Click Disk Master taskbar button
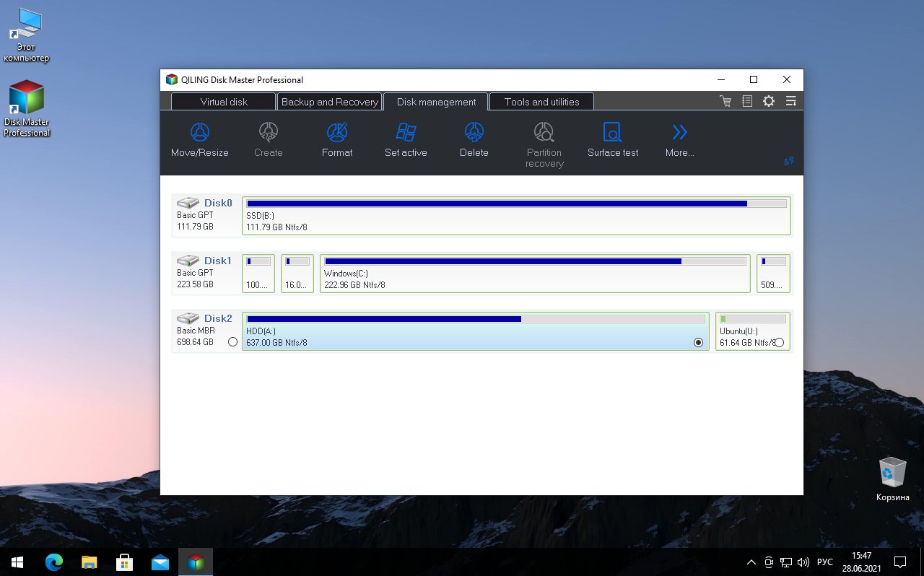 click(x=196, y=562)
